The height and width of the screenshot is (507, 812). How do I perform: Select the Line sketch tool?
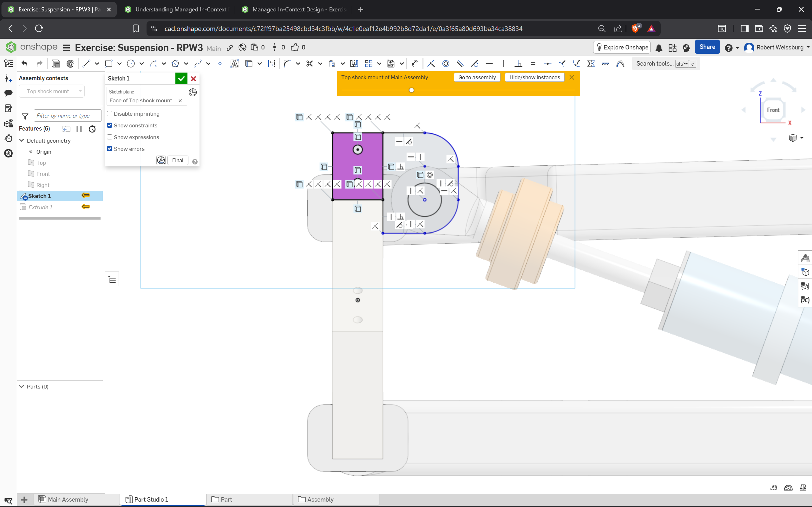coord(86,63)
